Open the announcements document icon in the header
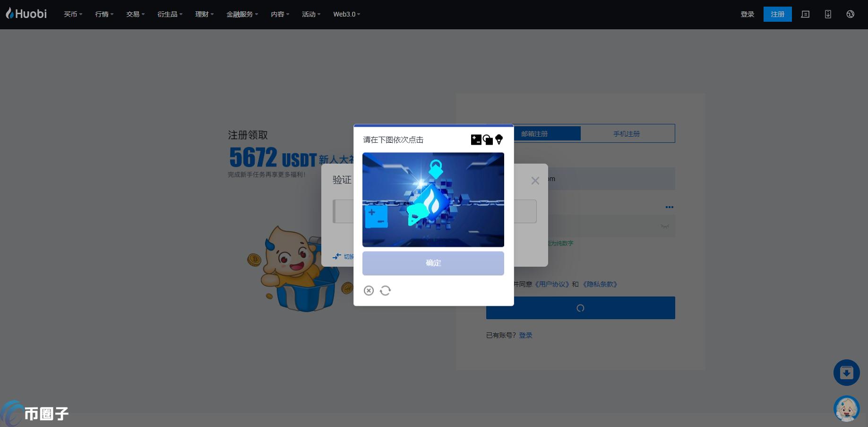Image resolution: width=868 pixels, height=427 pixels. tap(805, 14)
